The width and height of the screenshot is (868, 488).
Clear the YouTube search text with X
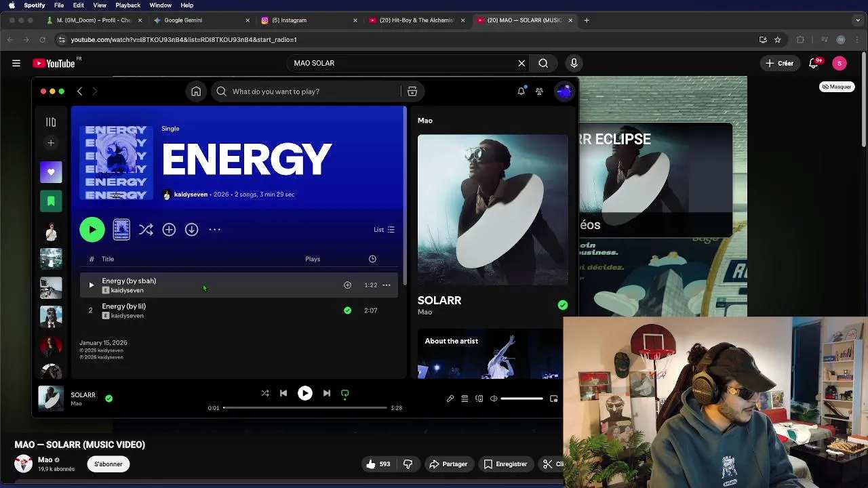click(x=521, y=63)
